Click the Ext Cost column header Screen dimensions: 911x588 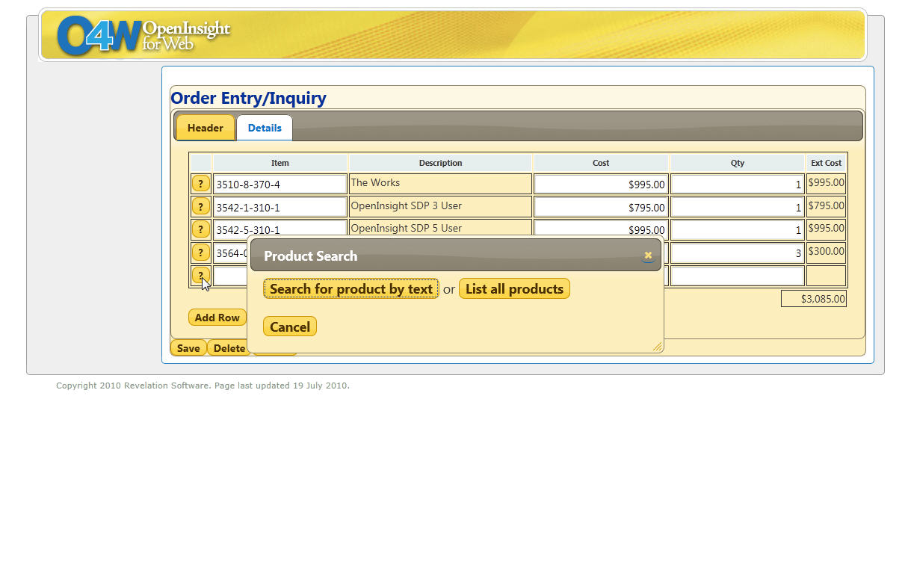click(826, 163)
